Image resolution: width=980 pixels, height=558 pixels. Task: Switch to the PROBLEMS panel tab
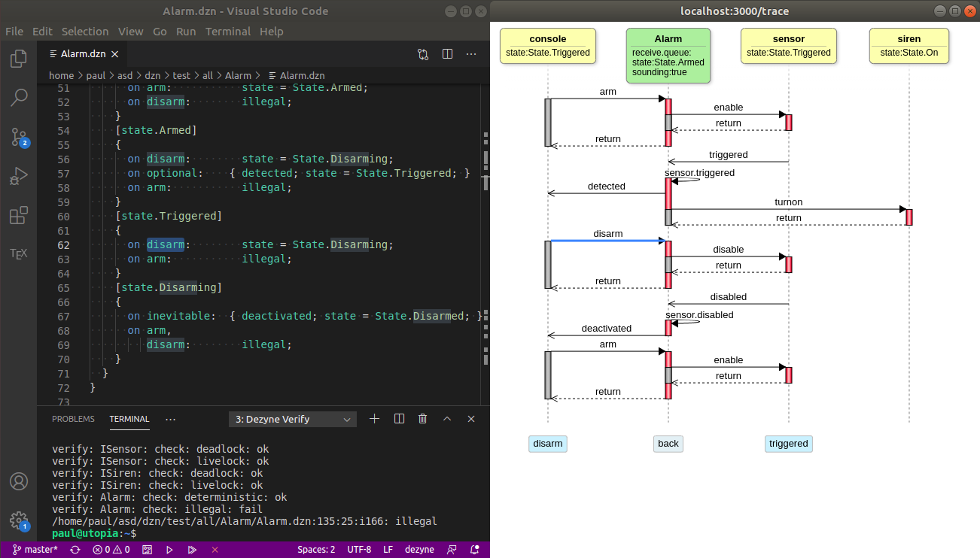[73, 419]
